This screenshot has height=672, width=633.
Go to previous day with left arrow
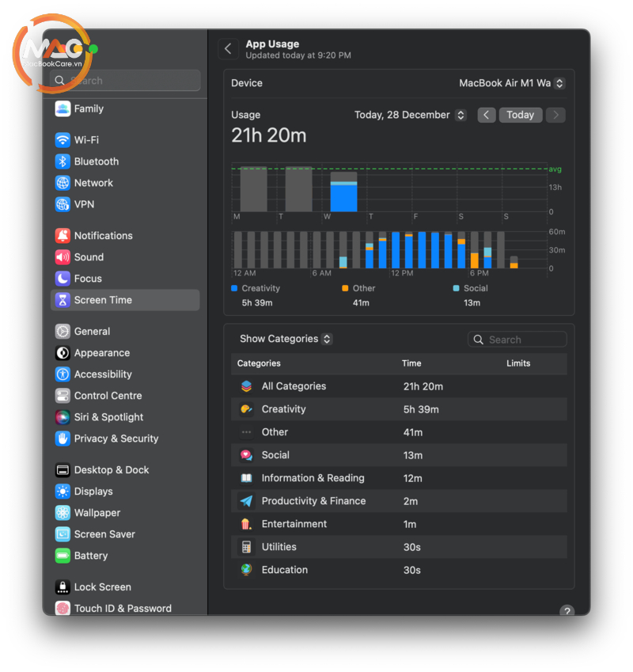(487, 115)
